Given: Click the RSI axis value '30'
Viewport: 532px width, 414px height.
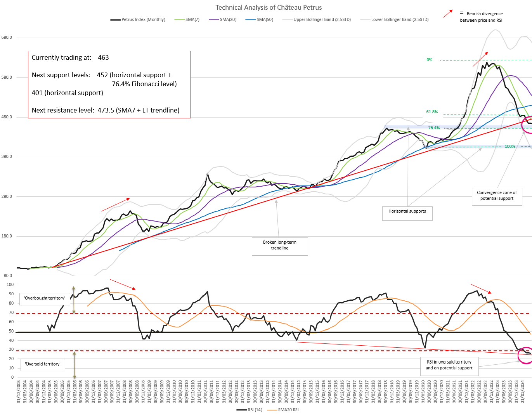Looking at the screenshot, I should (x=11, y=349).
